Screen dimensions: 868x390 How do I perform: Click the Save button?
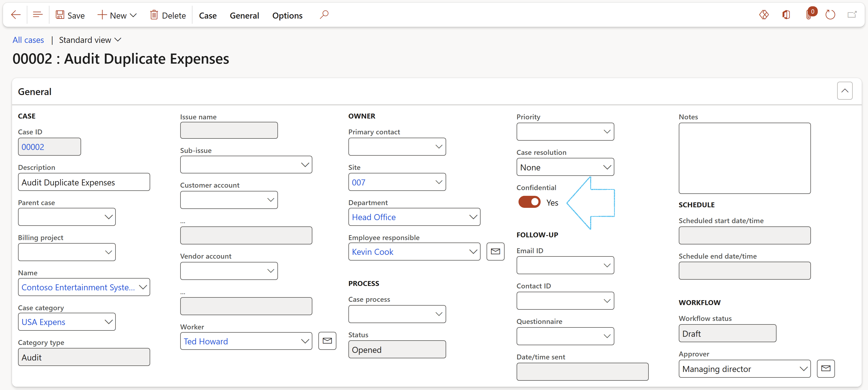[x=70, y=16]
